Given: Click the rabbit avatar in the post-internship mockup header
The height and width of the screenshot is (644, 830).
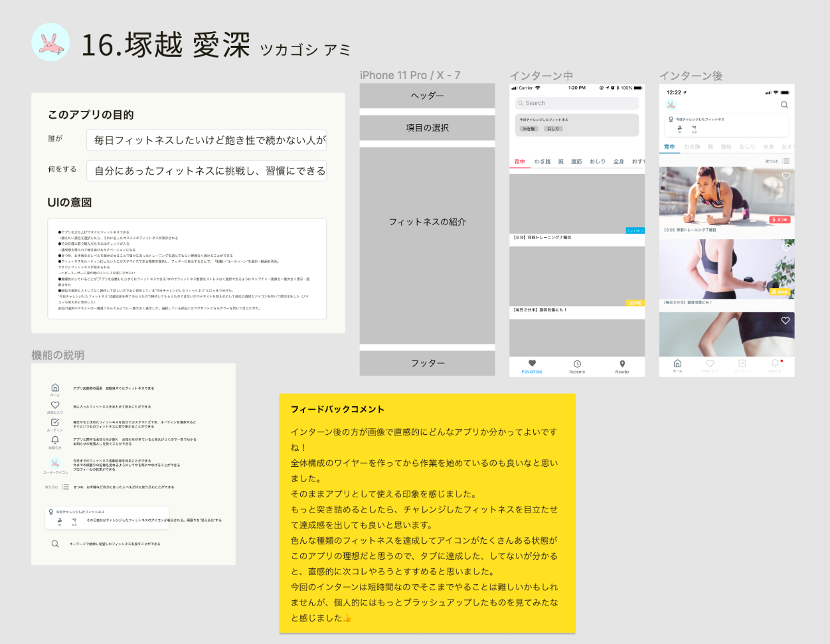Looking at the screenshot, I should coord(671,105).
